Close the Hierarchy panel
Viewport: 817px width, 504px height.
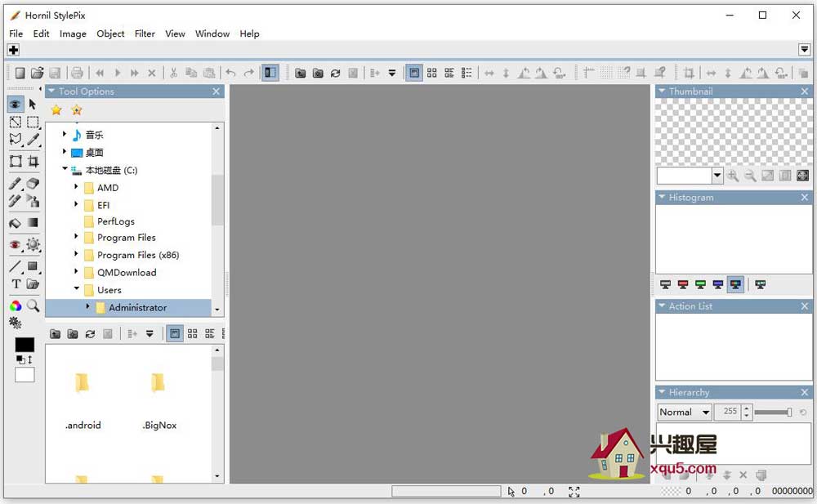pos(805,392)
